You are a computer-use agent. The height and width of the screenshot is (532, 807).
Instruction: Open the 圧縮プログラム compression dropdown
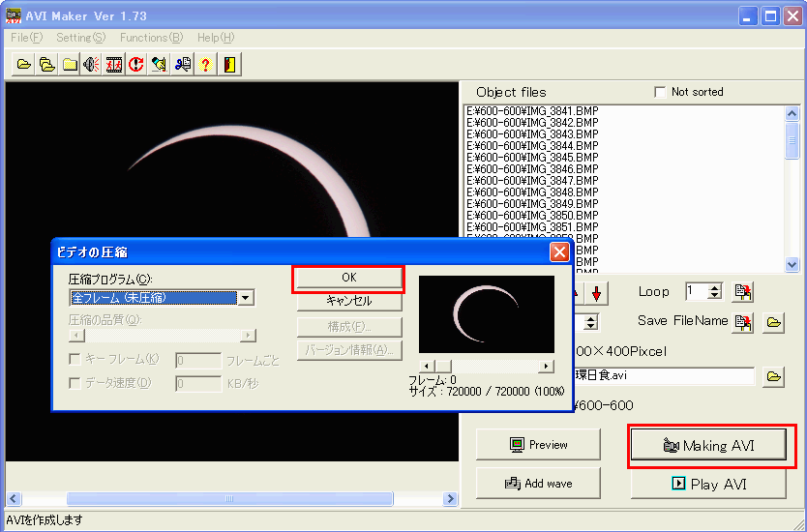(246, 298)
